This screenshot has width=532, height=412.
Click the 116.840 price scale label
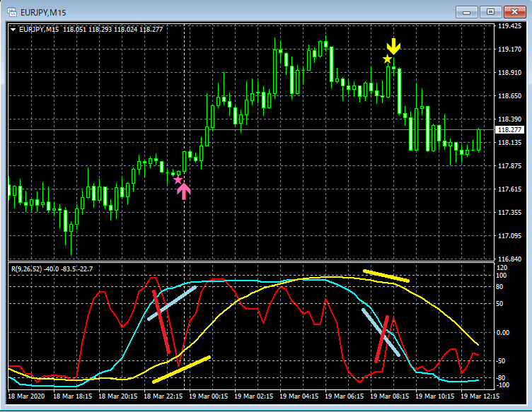coord(509,259)
